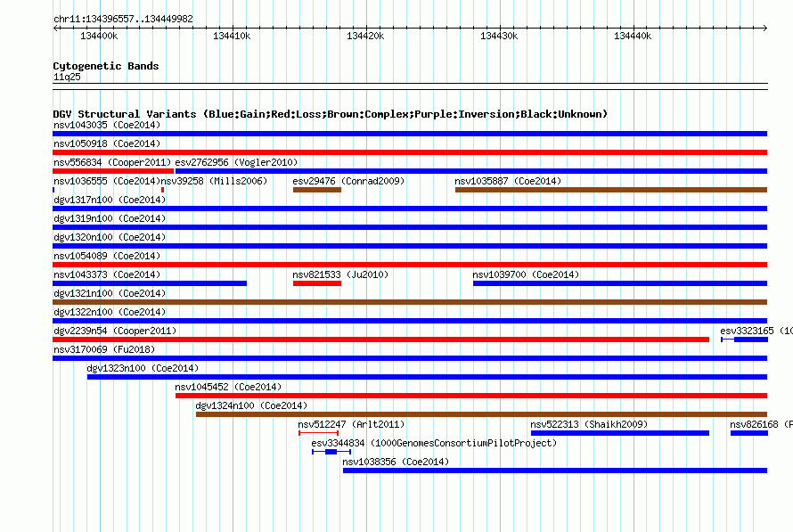
Task: Open the nsv3170069 (Fu2018) label
Action: click(x=104, y=349)
